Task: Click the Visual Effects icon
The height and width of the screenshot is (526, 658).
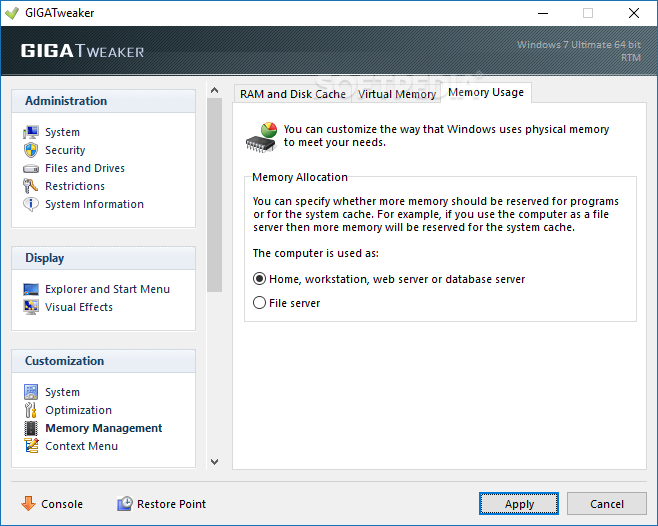Action: pyautogui.click(x=31, y=307)
